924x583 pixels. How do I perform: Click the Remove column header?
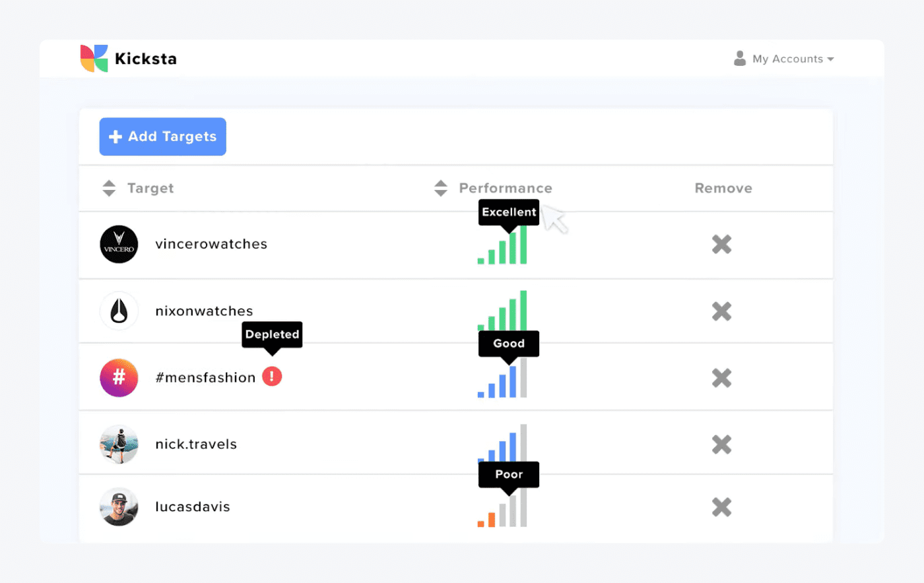723,189
